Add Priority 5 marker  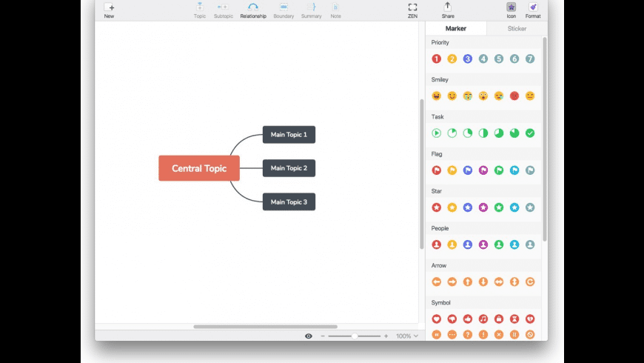499,59
